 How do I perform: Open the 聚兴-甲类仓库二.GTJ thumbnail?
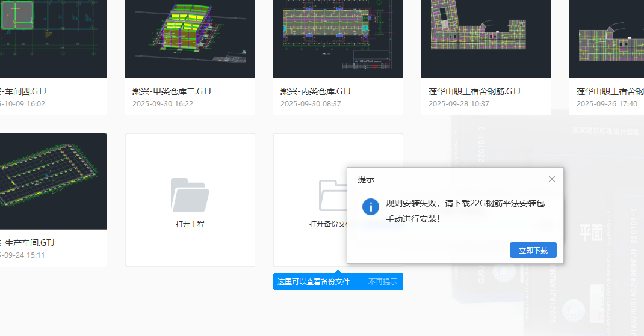pos(190,38)
